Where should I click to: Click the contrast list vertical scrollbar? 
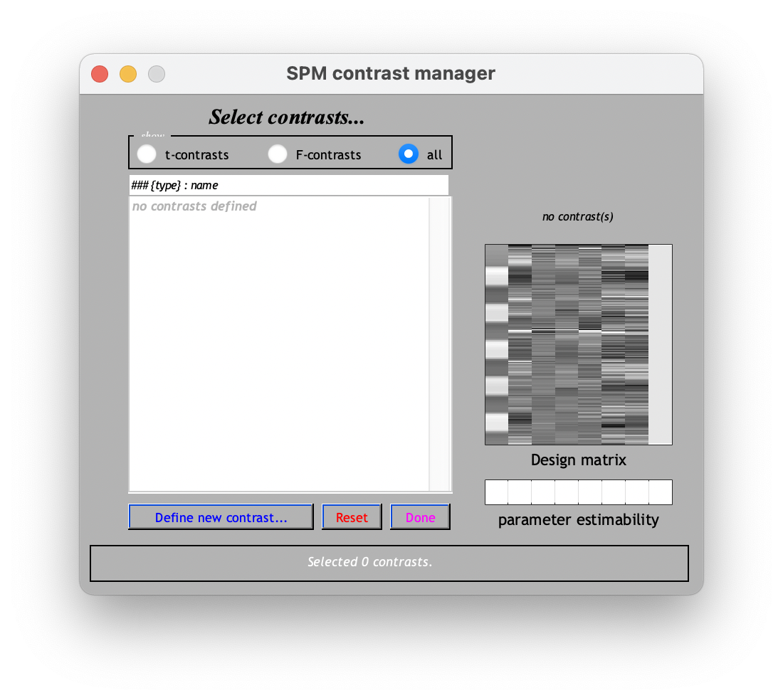(x=440, y=344)
